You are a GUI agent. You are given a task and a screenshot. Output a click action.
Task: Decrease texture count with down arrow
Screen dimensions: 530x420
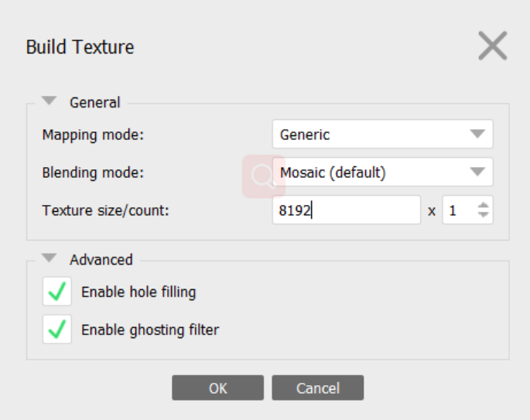(x=484, y=214)
